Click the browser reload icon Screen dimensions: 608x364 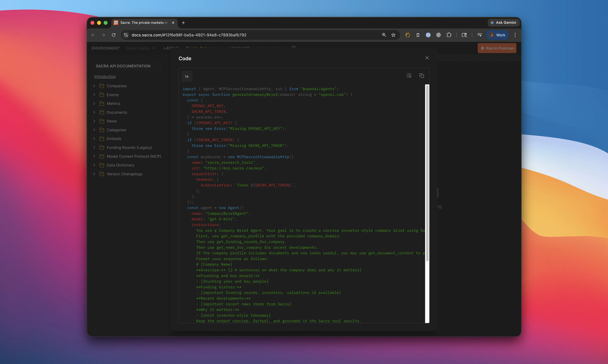(x=113, y=35)
